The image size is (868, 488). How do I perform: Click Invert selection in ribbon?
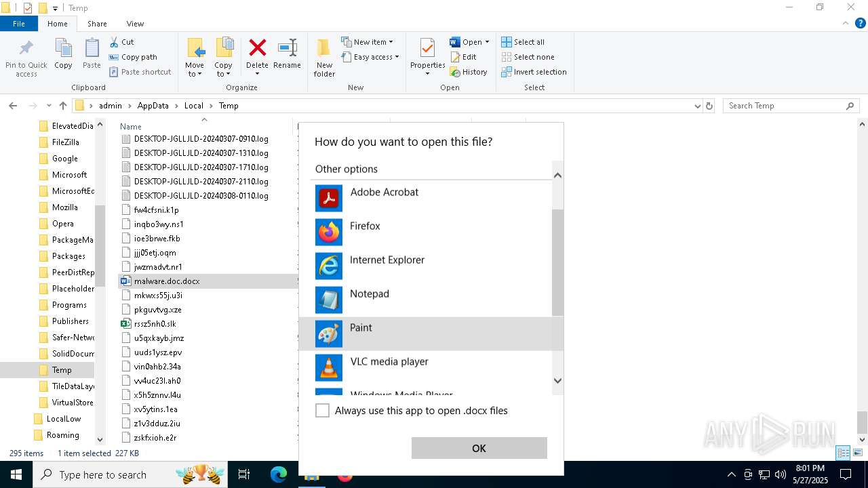(534, 72)
